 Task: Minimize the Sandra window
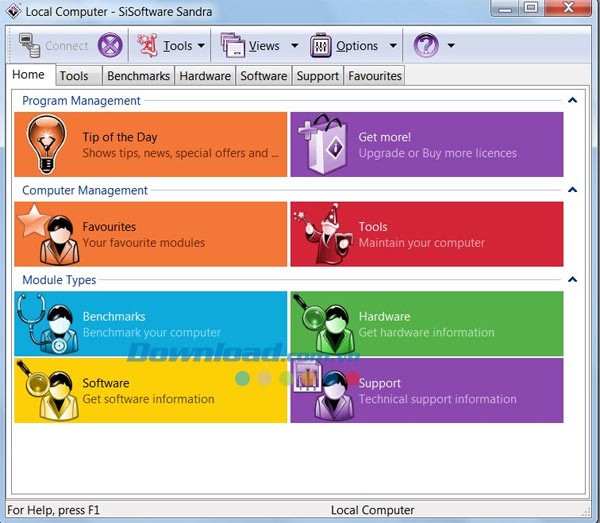pyautogui.click(x=505, y=8)
